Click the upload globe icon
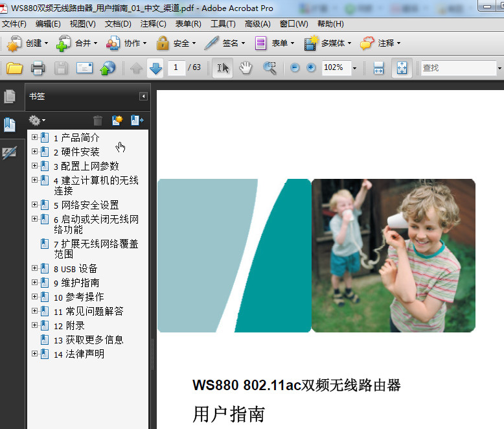504x429 pixels. pos(108,68)
